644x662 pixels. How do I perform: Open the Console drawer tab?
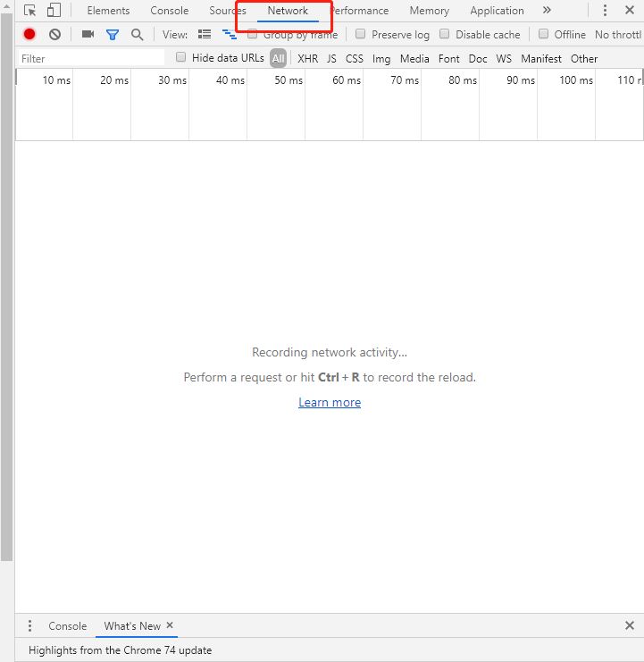[x=68, y=625]
